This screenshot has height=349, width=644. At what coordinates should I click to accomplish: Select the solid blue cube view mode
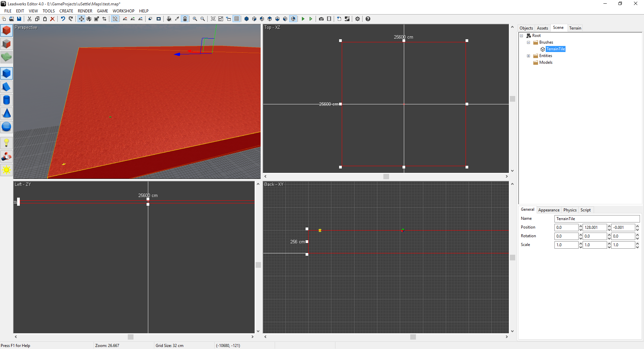click(x=247, y=19)
